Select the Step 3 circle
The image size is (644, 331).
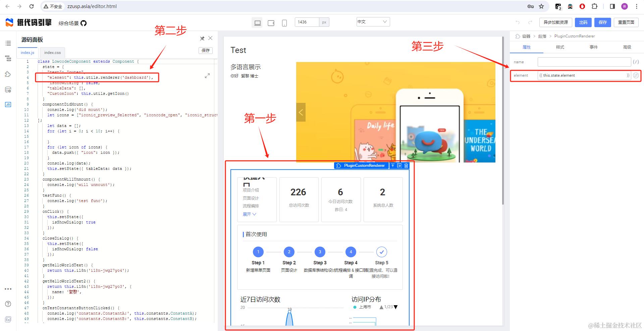pos(320,252)
